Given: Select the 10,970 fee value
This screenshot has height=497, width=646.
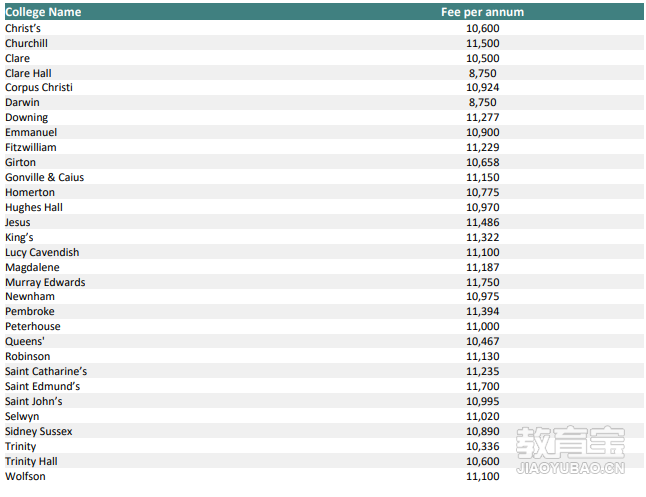Looking at the screenshot, I should click(x=482, y=207).
